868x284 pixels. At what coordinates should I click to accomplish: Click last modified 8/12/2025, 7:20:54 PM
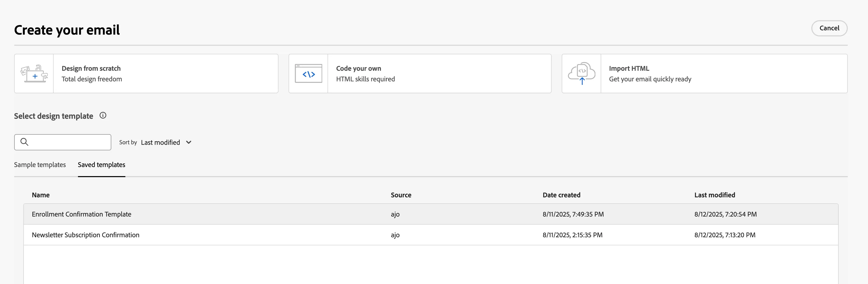pyautogui.click(x=725, y=214)
